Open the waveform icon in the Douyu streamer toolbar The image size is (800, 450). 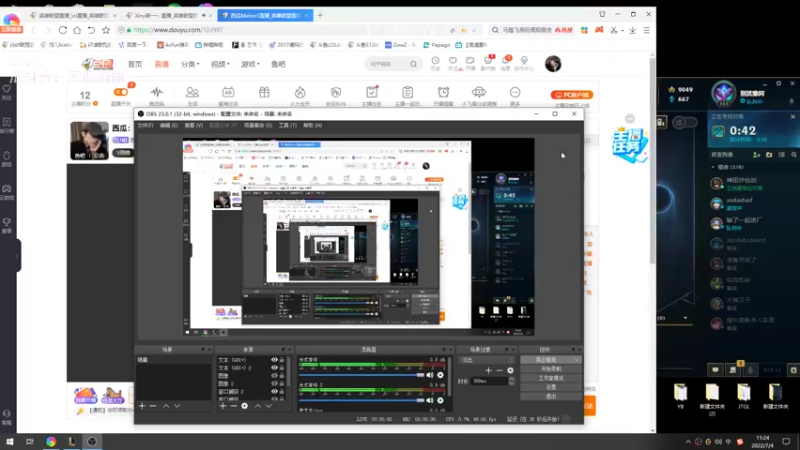[x=157, y=92]
